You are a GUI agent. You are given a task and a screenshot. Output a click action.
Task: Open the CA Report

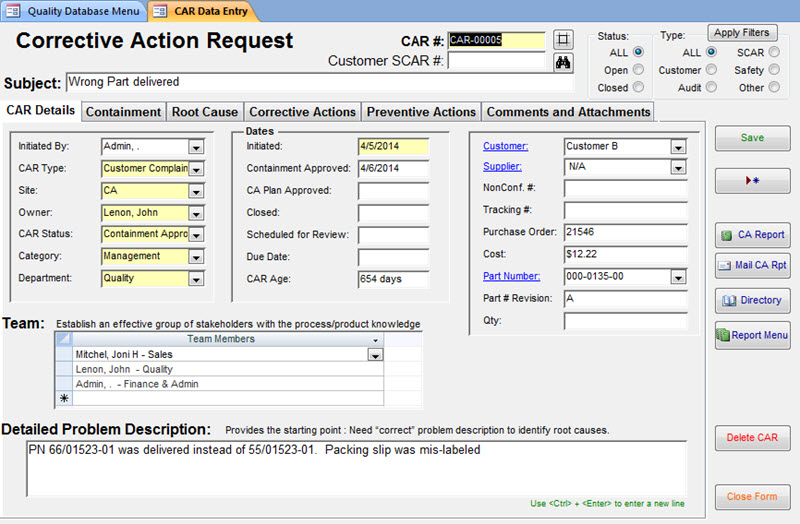(753, 235)
